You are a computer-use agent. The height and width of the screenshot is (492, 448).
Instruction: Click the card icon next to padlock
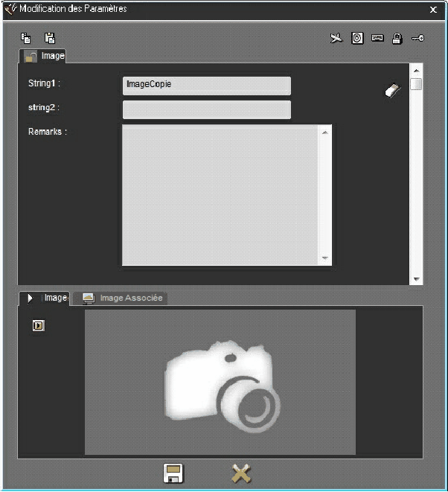(x=377, y=38)
